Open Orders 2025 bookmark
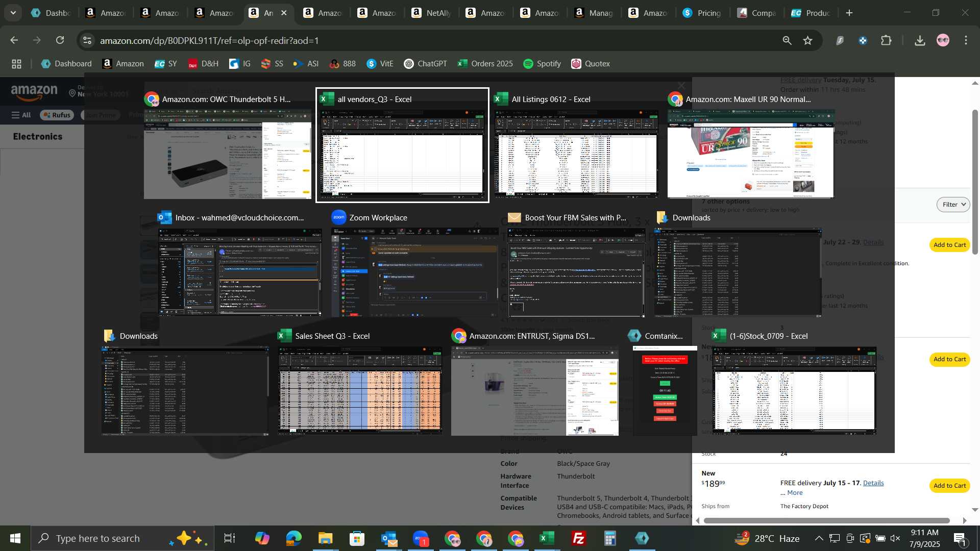The height and width of the screenshot is (551, 980). point(485,64)
